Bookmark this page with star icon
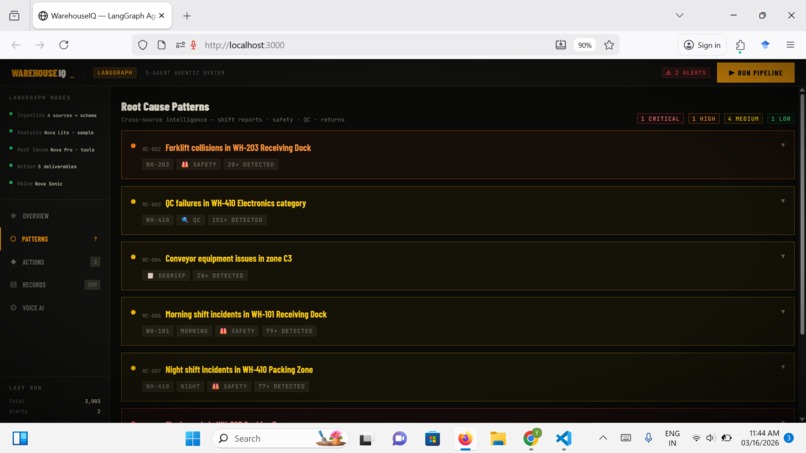The height and width of the screenshot is (453, 806). point(609,45)
